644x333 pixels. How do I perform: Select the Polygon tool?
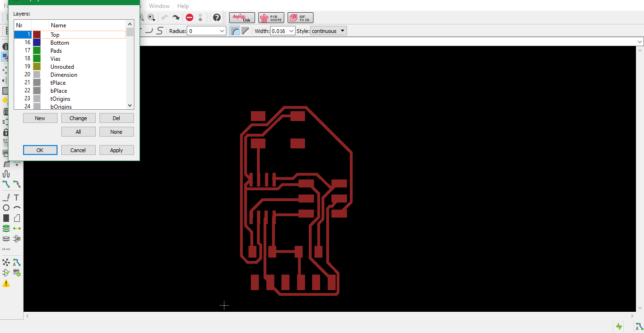point(17,218)
